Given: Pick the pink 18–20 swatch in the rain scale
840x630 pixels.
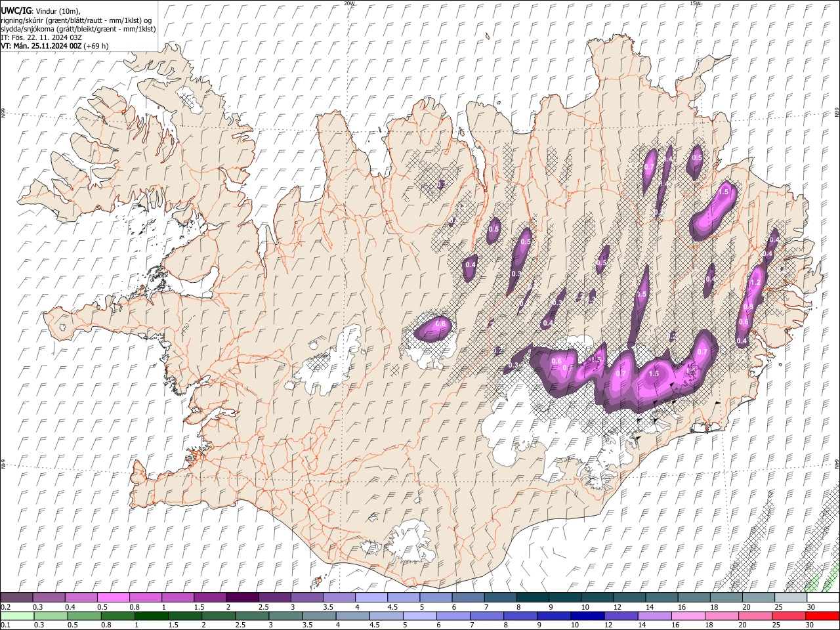Looking at the screenshot, I should point(721,616).
